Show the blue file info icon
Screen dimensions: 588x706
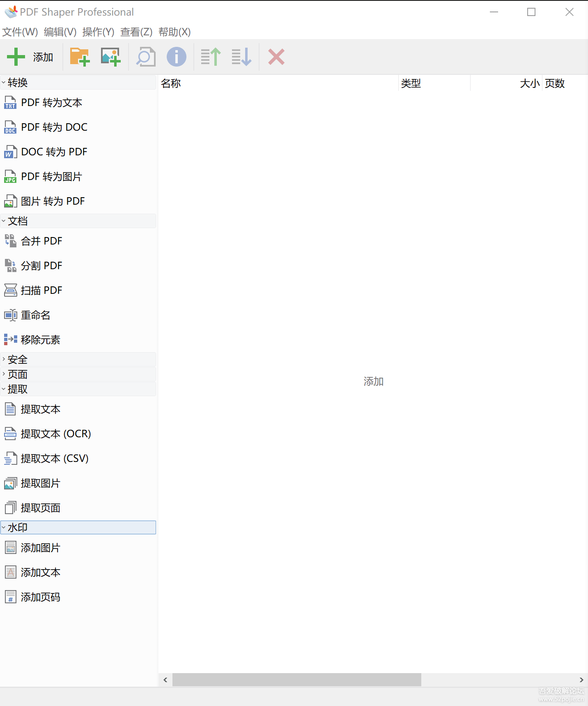pos(177,57)
